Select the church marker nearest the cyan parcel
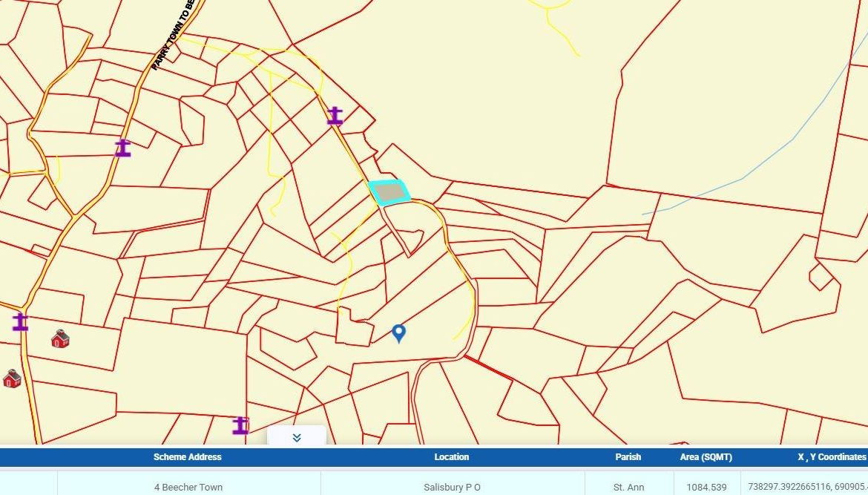Screen dimensions: 868x495 pyautogui.click(x=335, y=116)
